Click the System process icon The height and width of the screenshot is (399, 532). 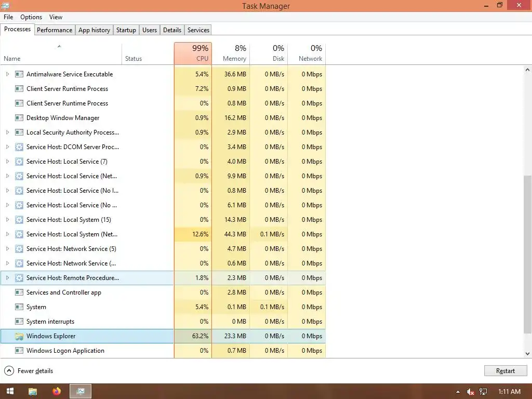[x=19, y=307]
